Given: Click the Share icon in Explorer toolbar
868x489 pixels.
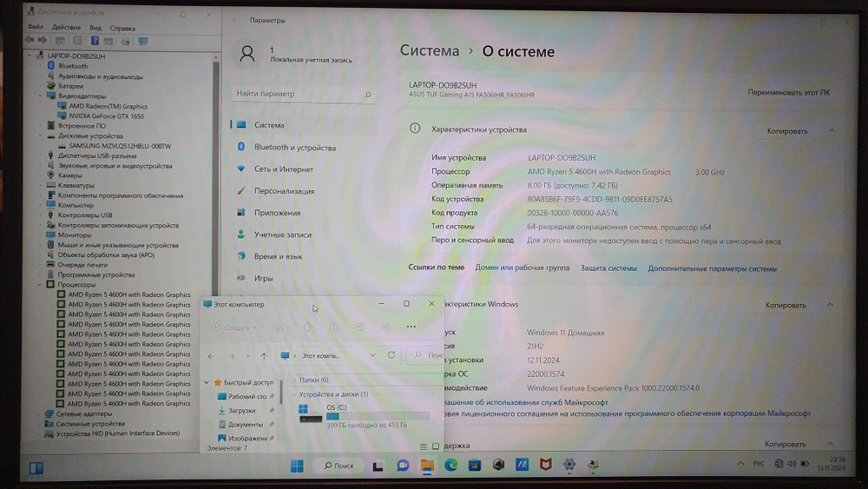Looking at the screenshot, I should click(386, 327).
